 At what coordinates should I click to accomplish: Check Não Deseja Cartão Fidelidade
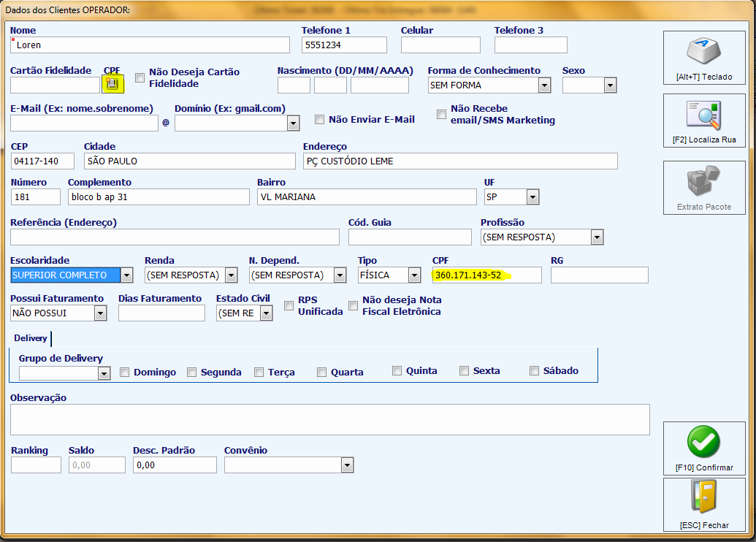(140, 77)
